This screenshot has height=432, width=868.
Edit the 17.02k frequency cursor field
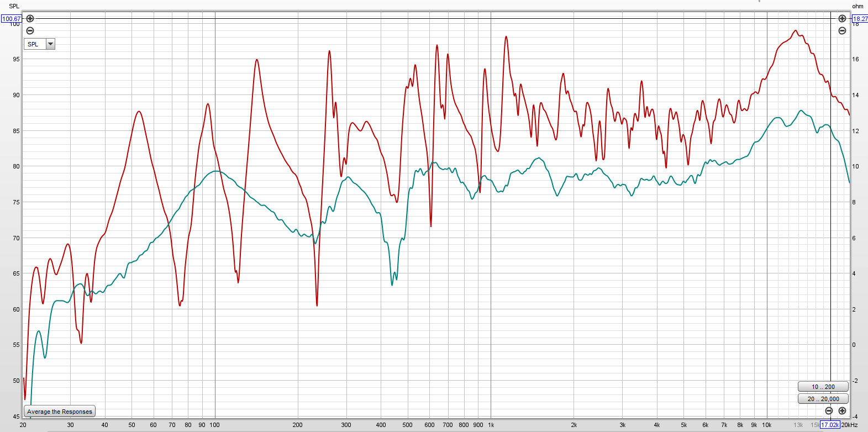coord(830,425)
